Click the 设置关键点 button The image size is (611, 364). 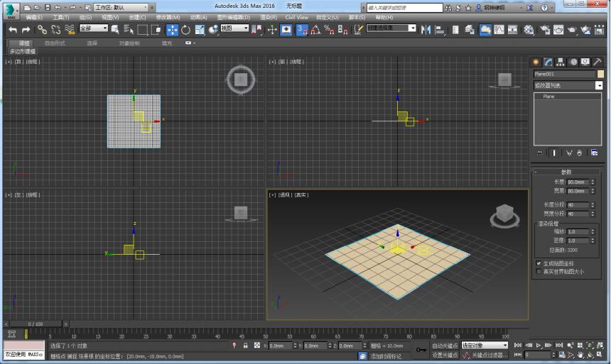(445, 355)
